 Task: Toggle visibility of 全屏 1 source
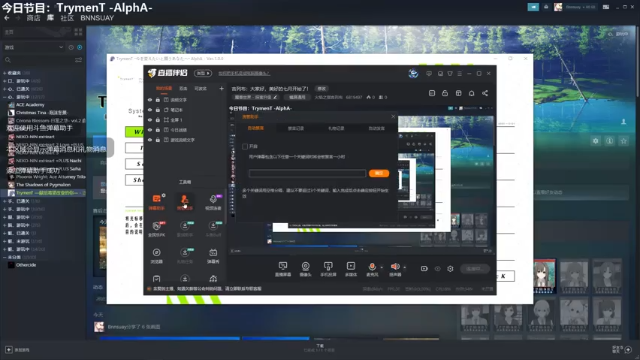coord(150,120)
